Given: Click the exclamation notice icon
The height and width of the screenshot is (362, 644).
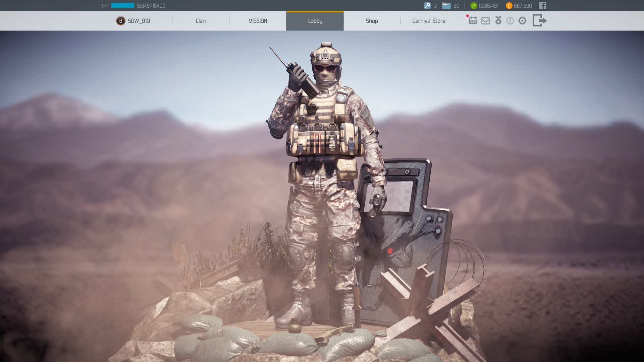Looking at the screenshot, I should click(510, 21).
